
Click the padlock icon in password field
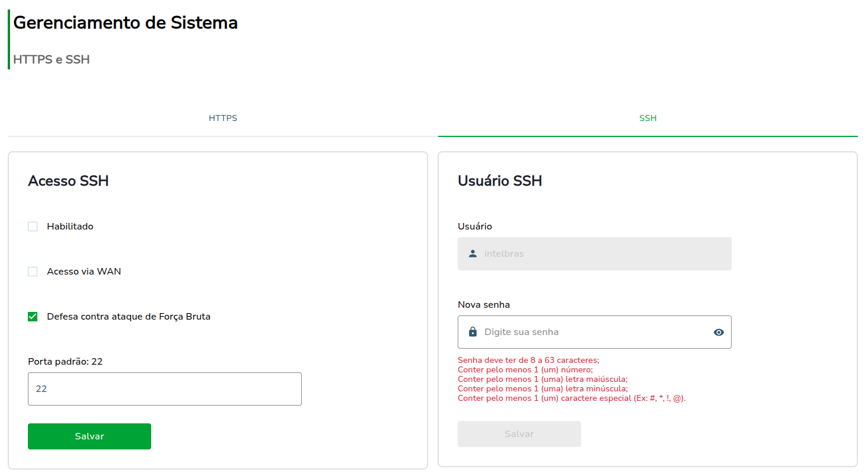click(x=473, y=332)
